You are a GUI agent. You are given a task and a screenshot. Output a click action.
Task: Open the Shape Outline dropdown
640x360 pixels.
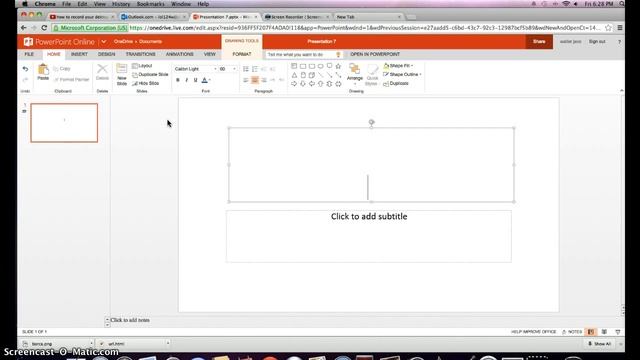402,74
